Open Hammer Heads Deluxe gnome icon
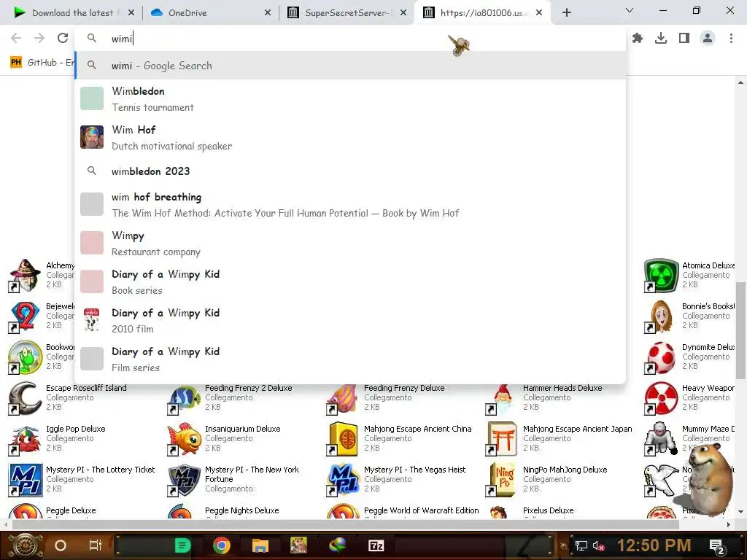 [502, 399]
